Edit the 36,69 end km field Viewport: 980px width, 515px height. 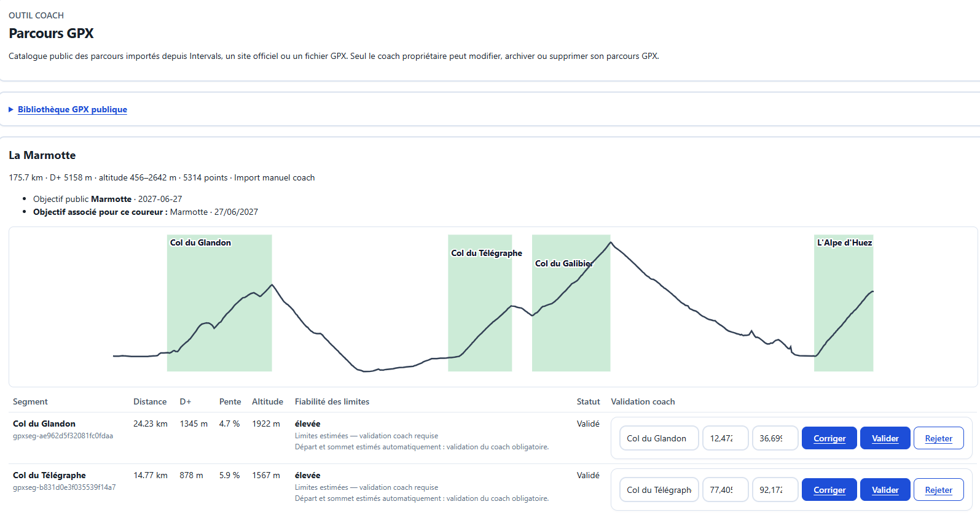point(775,438)
